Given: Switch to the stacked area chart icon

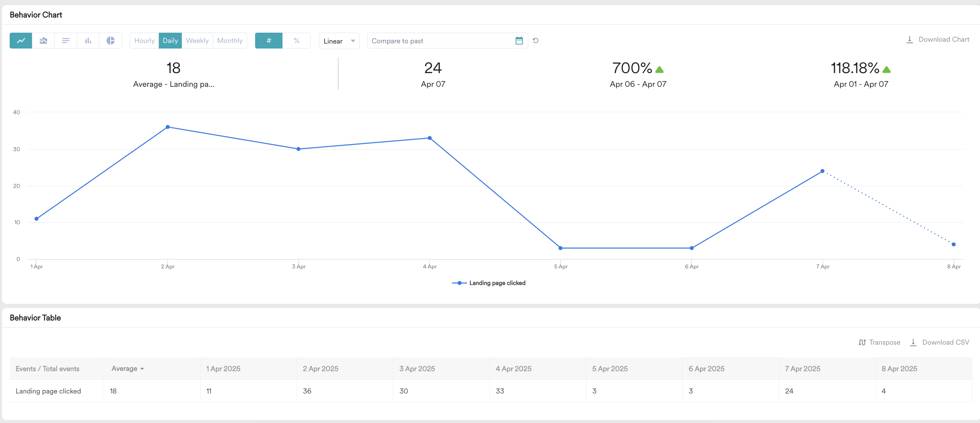Looking at the screenshot, I should [44, 40].
